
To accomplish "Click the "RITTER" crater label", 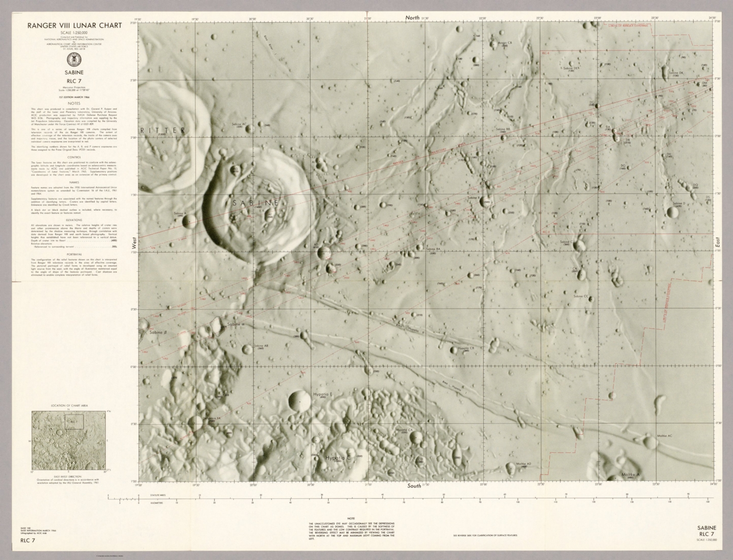I will point(162,130).
